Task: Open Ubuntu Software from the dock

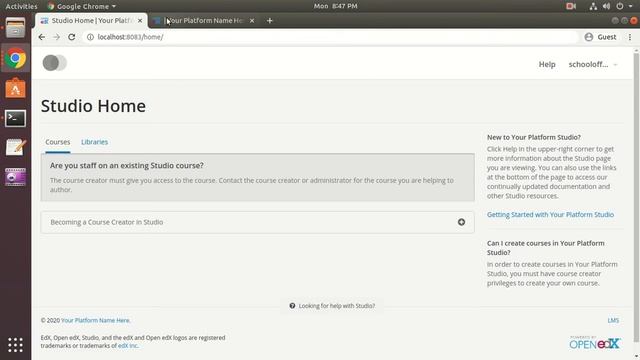Action: (16, 88)
